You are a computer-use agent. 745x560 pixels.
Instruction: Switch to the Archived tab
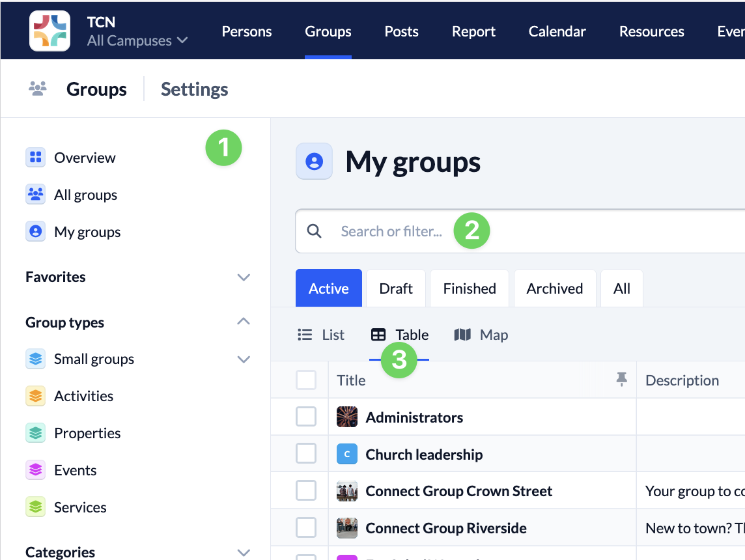tap(554, 288)
